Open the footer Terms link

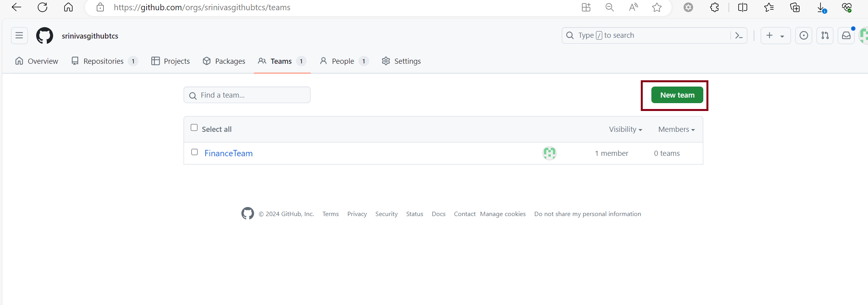331,214
